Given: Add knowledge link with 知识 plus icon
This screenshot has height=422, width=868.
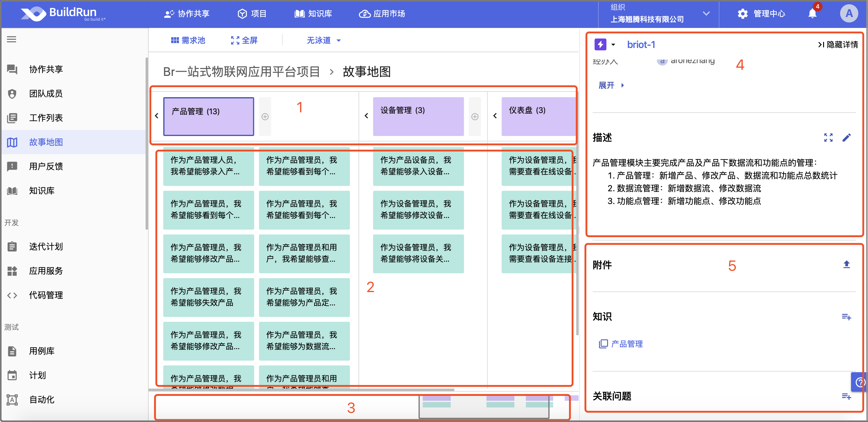Looking at the screenshot, I should [x=846, y=317].
